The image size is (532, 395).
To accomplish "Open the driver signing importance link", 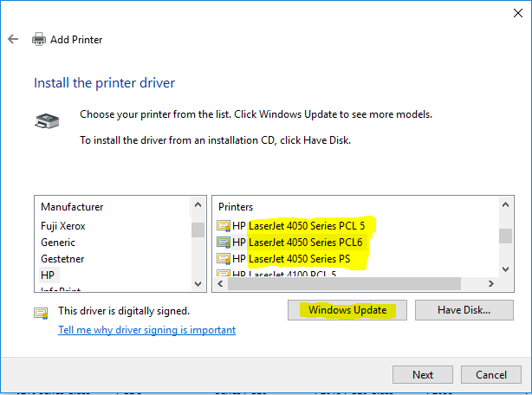I will tap(146, 330).
